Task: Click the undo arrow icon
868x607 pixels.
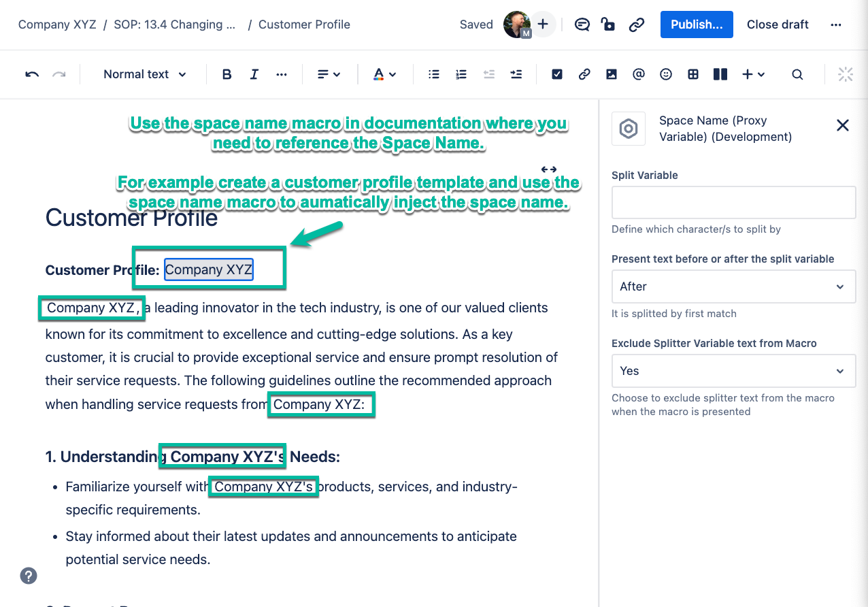Action: (x=32, y=75)
